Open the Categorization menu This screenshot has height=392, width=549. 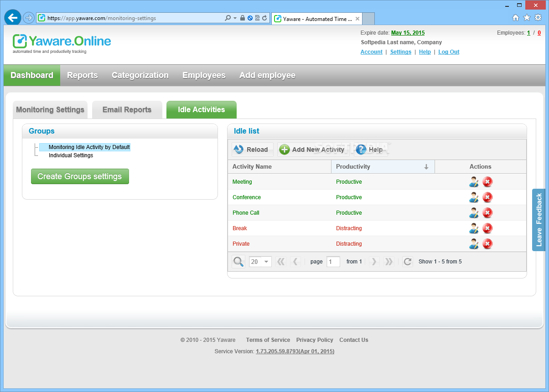pyautogui.click(x=140, y=75)
